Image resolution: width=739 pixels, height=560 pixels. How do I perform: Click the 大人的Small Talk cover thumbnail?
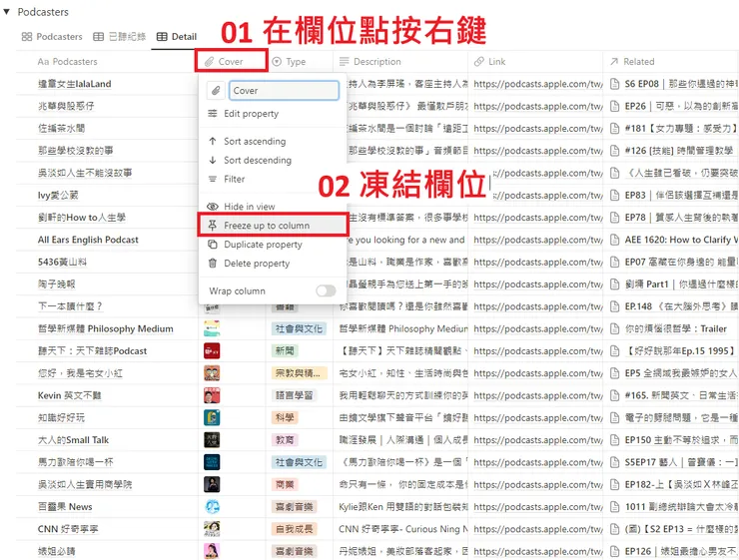212,440
